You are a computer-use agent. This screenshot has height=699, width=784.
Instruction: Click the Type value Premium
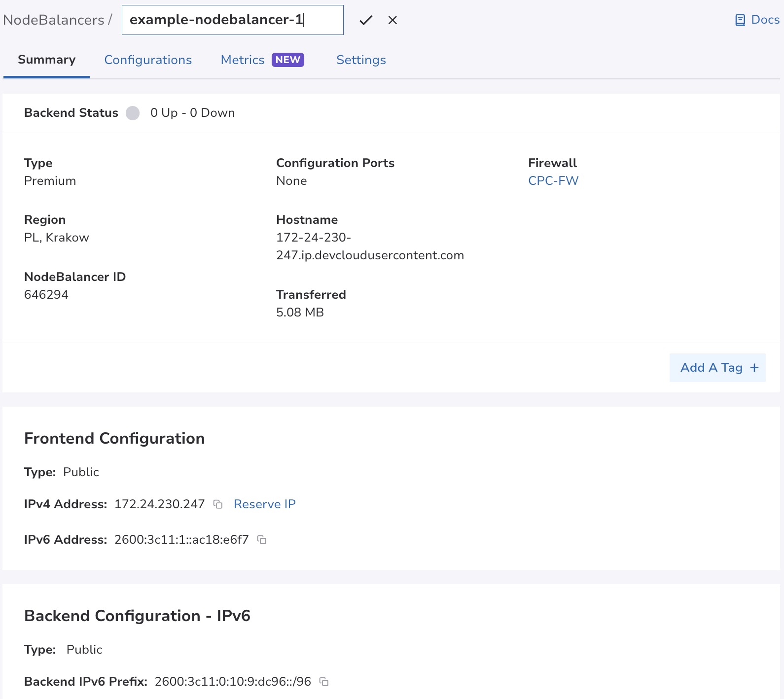coord(50,181)
